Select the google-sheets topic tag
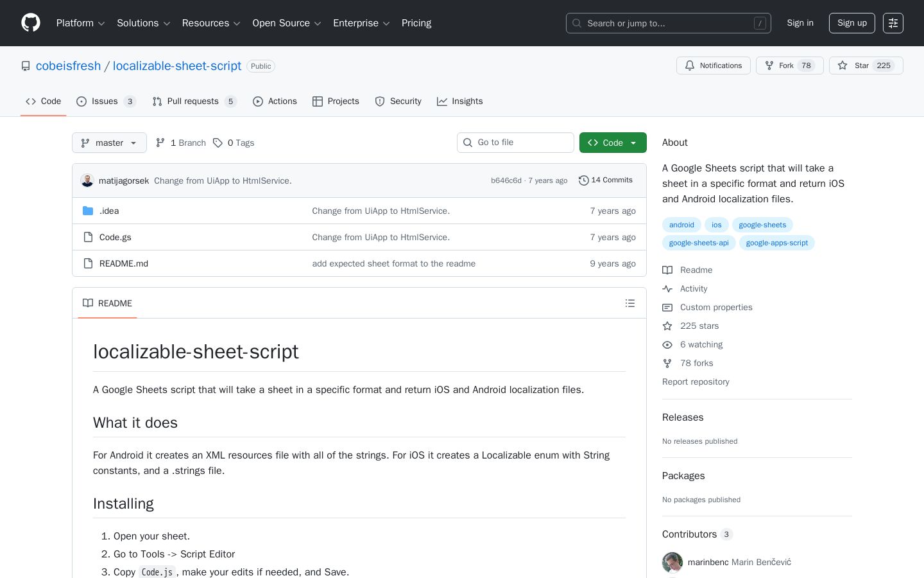 pos(762,225)
